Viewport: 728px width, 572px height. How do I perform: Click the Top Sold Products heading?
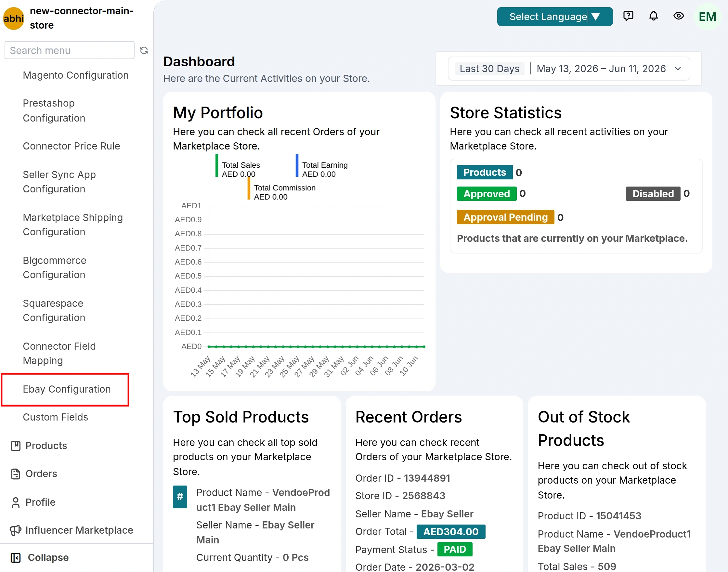click(241, 417)
